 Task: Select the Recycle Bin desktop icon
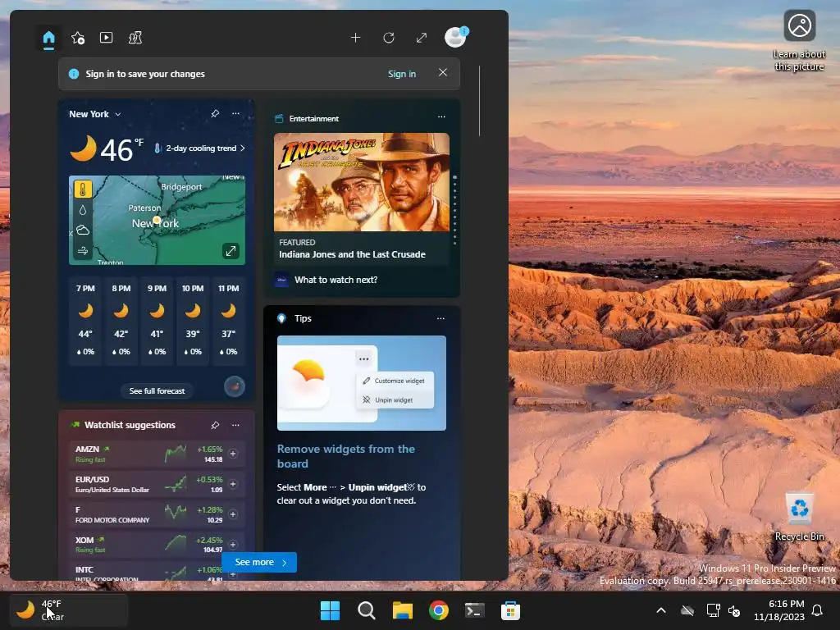[799, 518]
